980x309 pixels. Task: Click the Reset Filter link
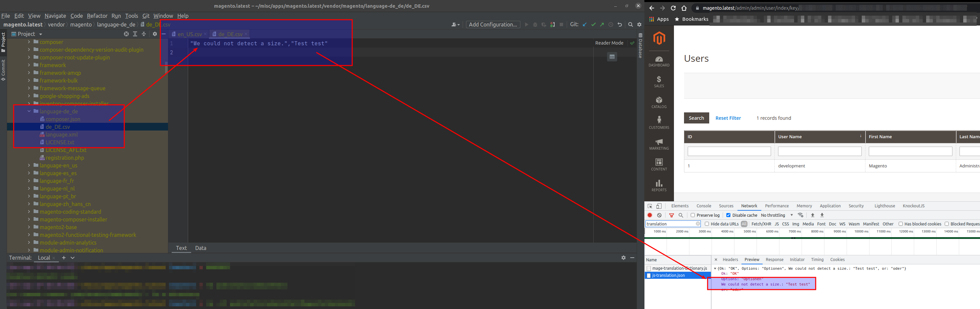(728, 118)
